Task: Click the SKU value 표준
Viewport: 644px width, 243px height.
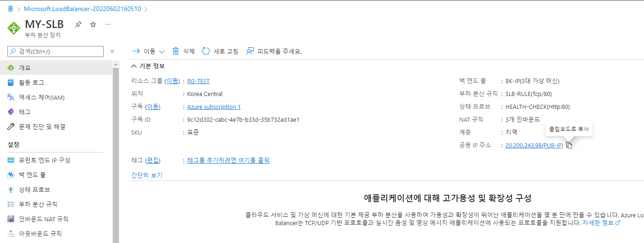Action: click(x=193, y=132)
